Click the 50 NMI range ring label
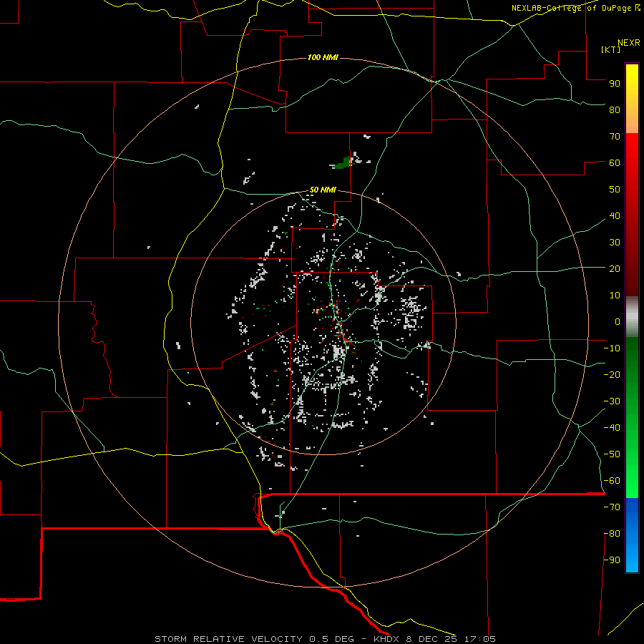644x644 pixels. 323,190
